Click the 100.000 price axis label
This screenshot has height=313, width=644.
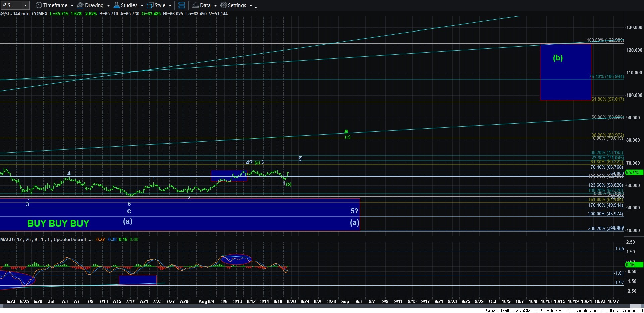(634, 96)
